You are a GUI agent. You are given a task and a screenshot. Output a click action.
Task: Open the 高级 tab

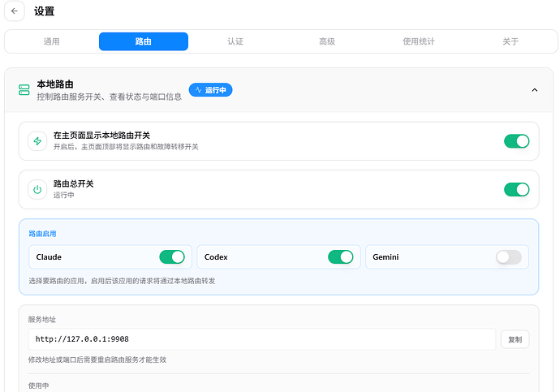click(x=327, y=41)
